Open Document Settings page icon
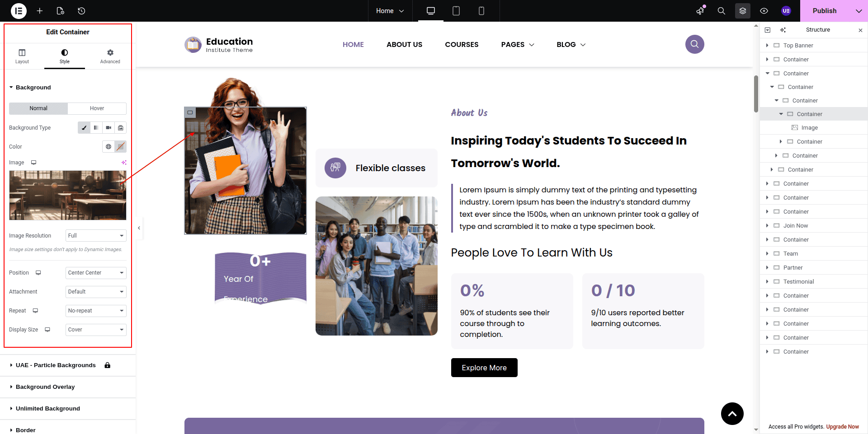Screen dimensions: 868x434 61,11
